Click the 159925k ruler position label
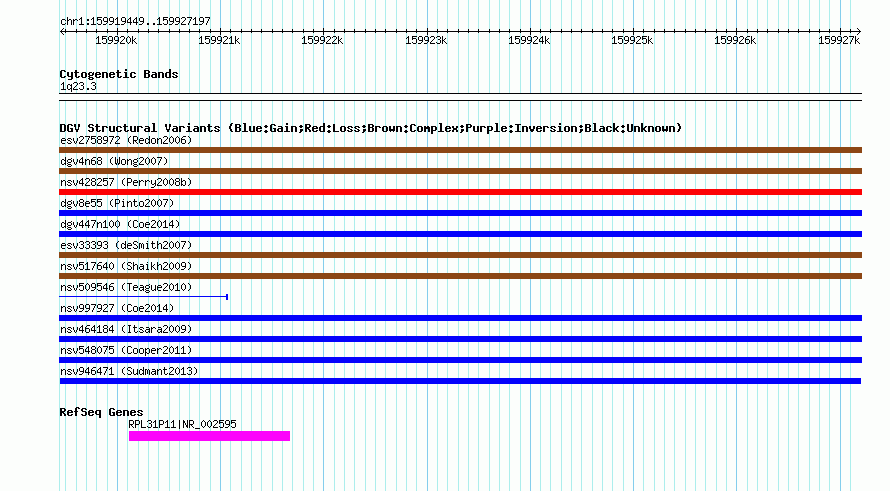890x491 pixels. pyautogui.click(x=632, y=40)
